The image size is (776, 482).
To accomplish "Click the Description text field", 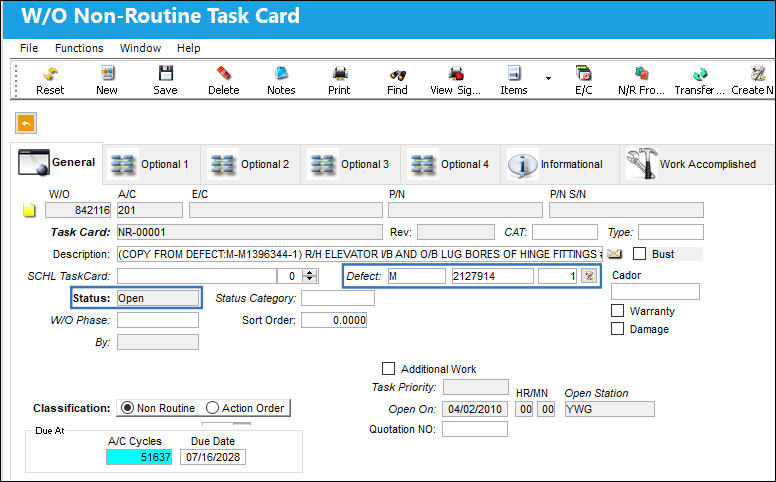I will (x=360, y=254).
